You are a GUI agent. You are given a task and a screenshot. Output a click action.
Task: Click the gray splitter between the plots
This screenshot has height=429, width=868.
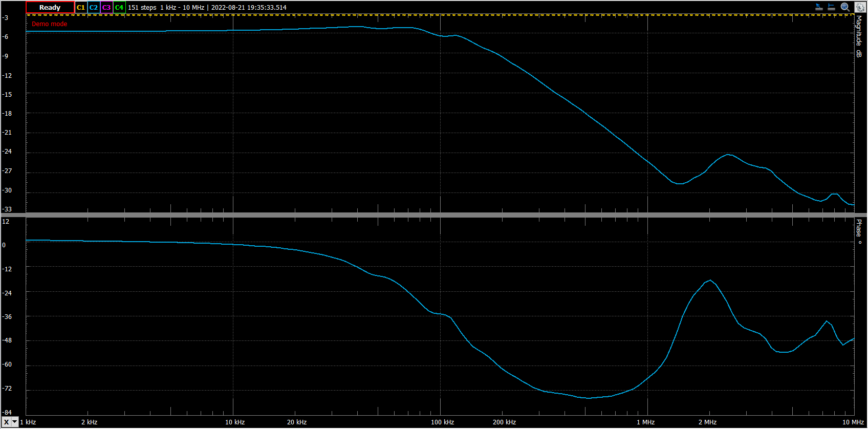point(434,215)
